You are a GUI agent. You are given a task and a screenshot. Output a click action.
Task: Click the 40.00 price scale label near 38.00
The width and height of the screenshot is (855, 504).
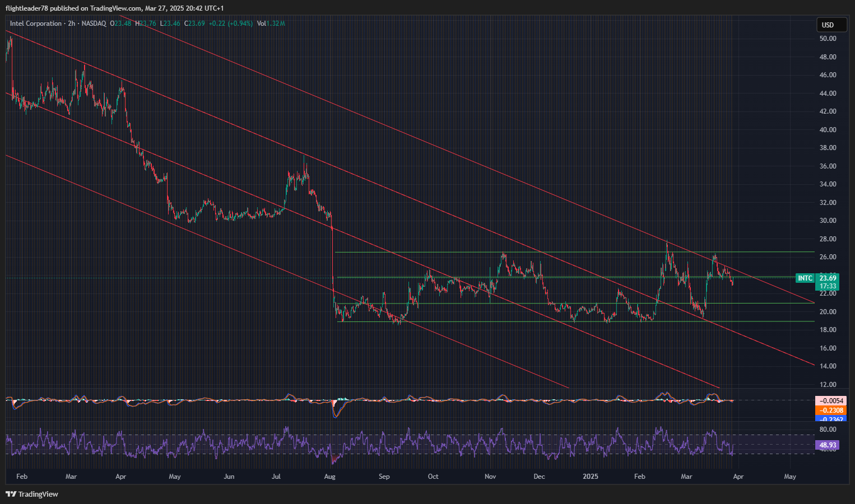pyautogui.click(x=828, y=130)
